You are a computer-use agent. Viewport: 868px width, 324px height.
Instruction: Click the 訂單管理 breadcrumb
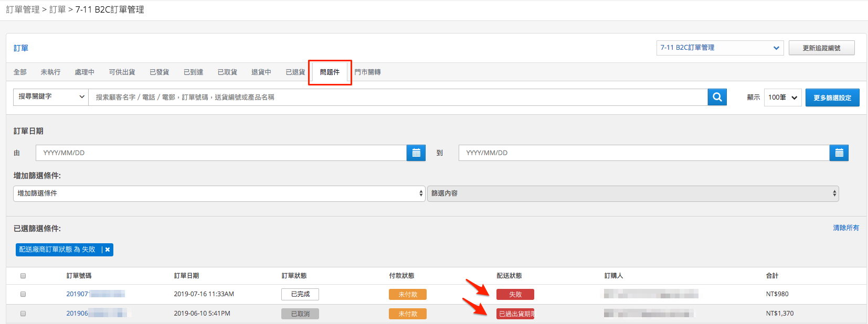coord(23,9)
